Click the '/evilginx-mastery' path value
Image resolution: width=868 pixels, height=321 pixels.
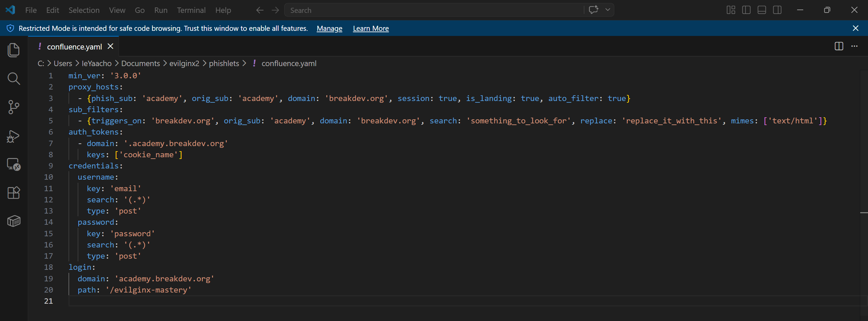(x=149, y=290)
